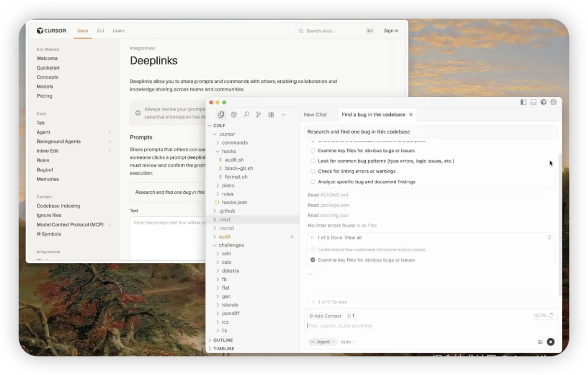Image resolution: width=588 pixels, height=375 pixels.
Task: Expand the Background Agents chevron in docs sidebar
Action: pos(109,142)
